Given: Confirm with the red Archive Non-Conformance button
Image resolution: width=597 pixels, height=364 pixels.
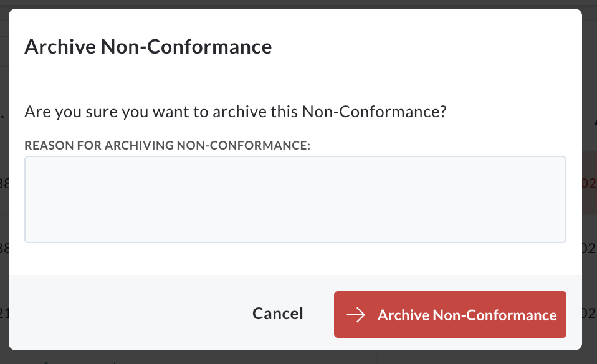Looking at the screenshot, I should (x=450, y=315).
